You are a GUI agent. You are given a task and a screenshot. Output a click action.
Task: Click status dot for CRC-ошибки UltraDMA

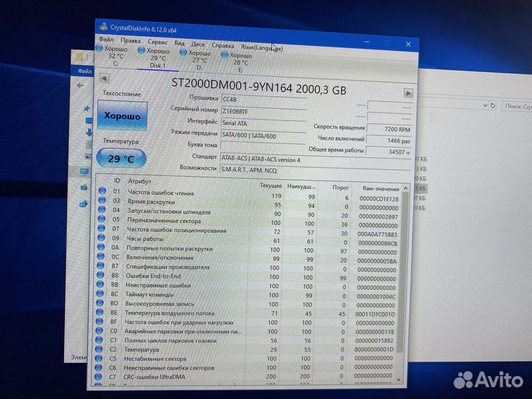[98, 377]
